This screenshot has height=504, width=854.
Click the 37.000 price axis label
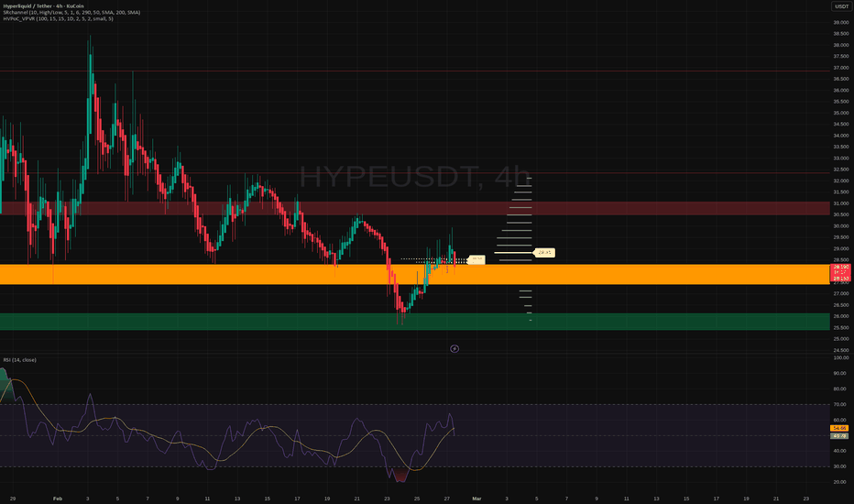(x=840, y=68)
